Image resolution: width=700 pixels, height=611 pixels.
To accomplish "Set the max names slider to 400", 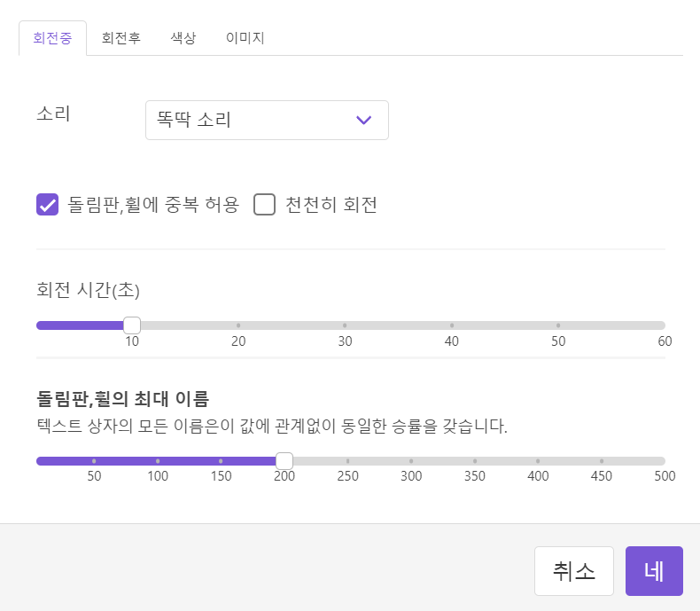I will [538, 461].
